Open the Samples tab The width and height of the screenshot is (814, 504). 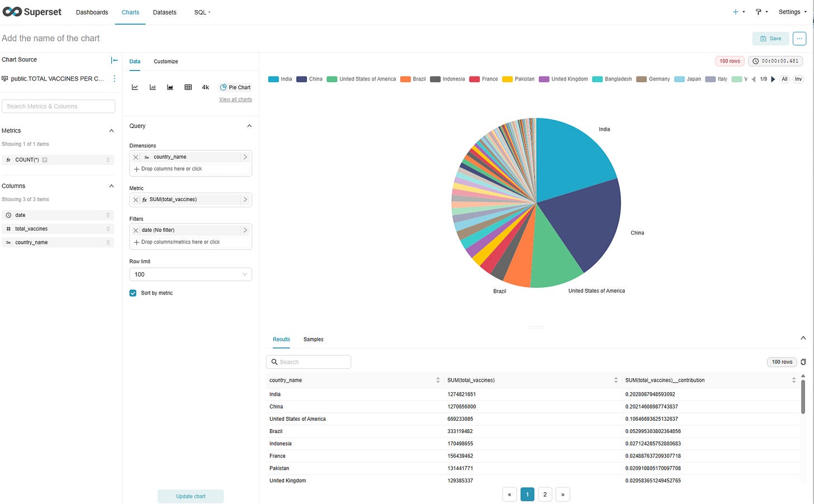pyautogui.click(x=313, y=339)
